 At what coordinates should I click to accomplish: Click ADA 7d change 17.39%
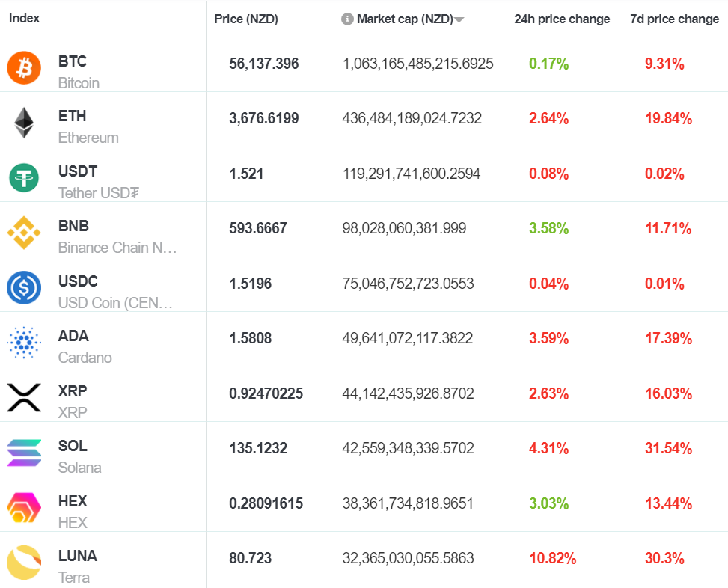(x=668, y=338)
